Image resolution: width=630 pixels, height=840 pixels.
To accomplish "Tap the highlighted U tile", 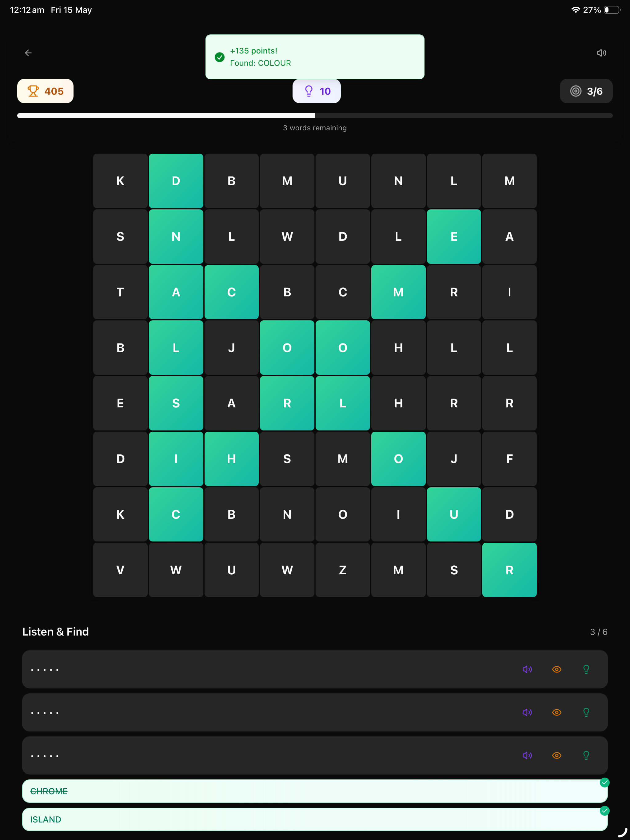I will click(454, 514).
